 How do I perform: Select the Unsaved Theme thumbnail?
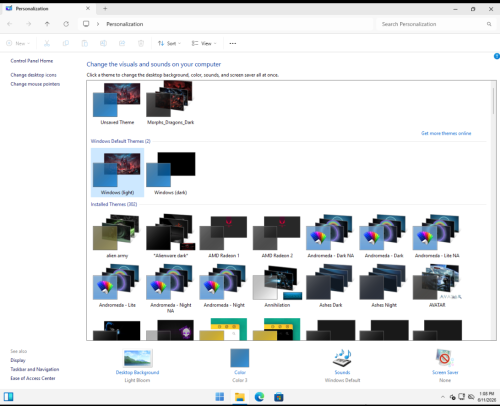point(117,104)
